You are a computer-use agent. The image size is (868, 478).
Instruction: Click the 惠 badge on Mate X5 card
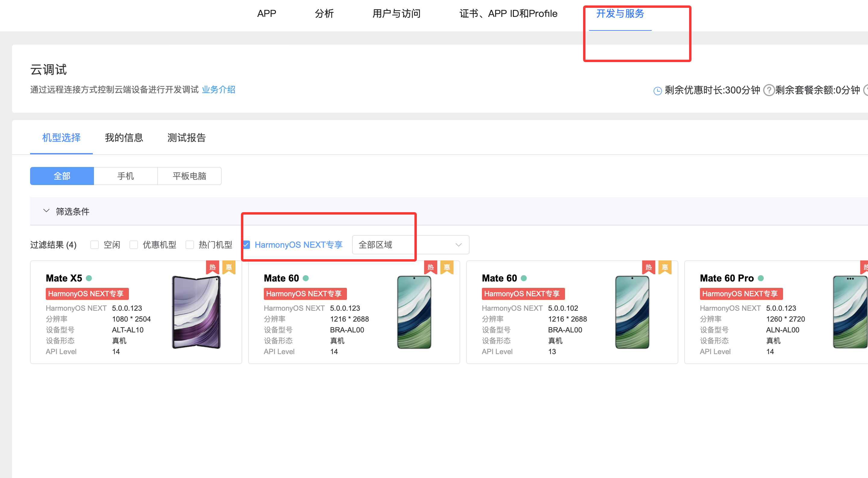click(x=229, y=267)
